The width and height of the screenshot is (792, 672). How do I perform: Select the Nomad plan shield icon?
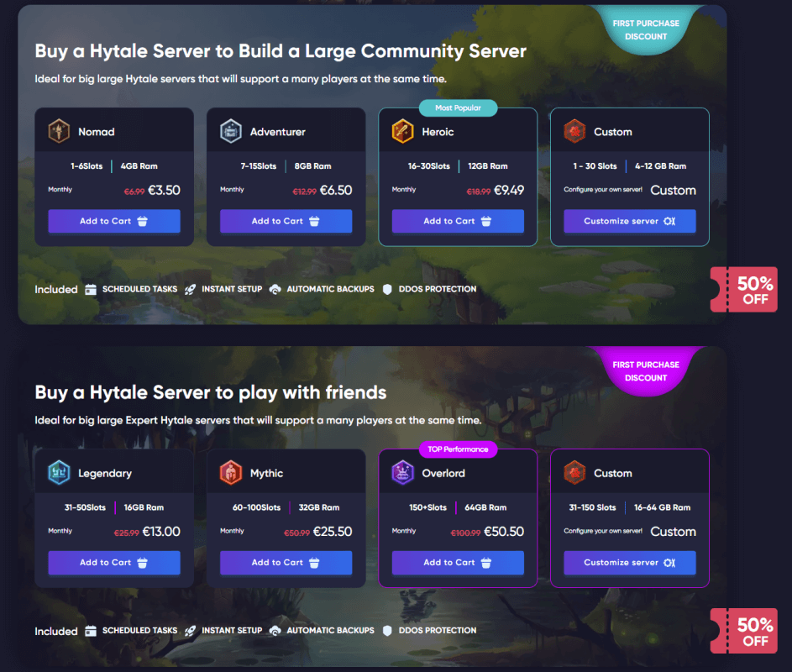pyautogui.click(x=57, y=131)
